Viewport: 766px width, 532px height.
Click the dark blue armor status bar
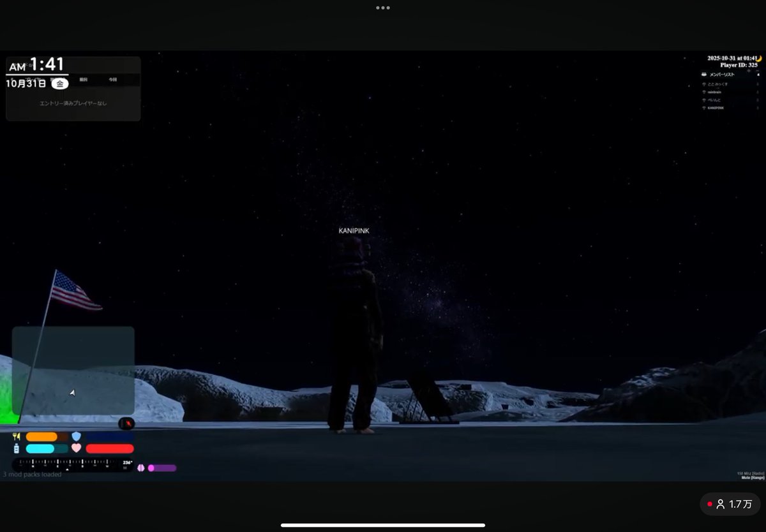coord(110,437)
